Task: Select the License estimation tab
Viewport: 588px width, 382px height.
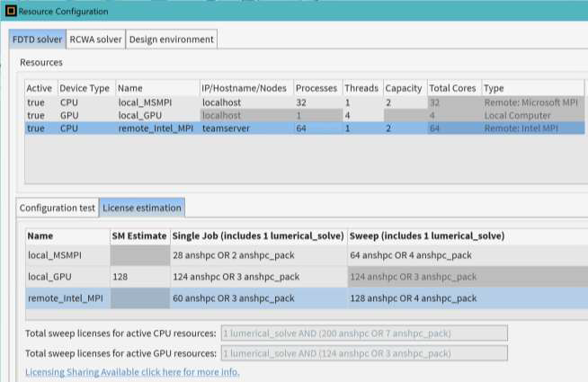Action: (142, 208)
